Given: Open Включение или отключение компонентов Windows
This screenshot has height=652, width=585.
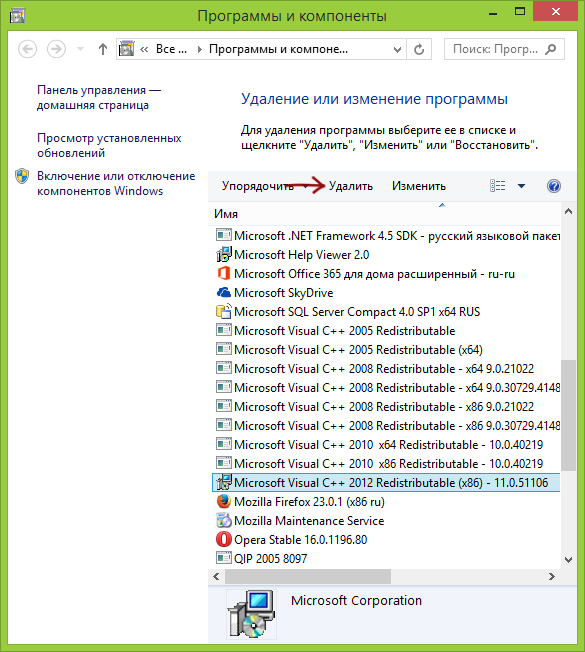Looking at the screenshot, I should coord(116,183).
